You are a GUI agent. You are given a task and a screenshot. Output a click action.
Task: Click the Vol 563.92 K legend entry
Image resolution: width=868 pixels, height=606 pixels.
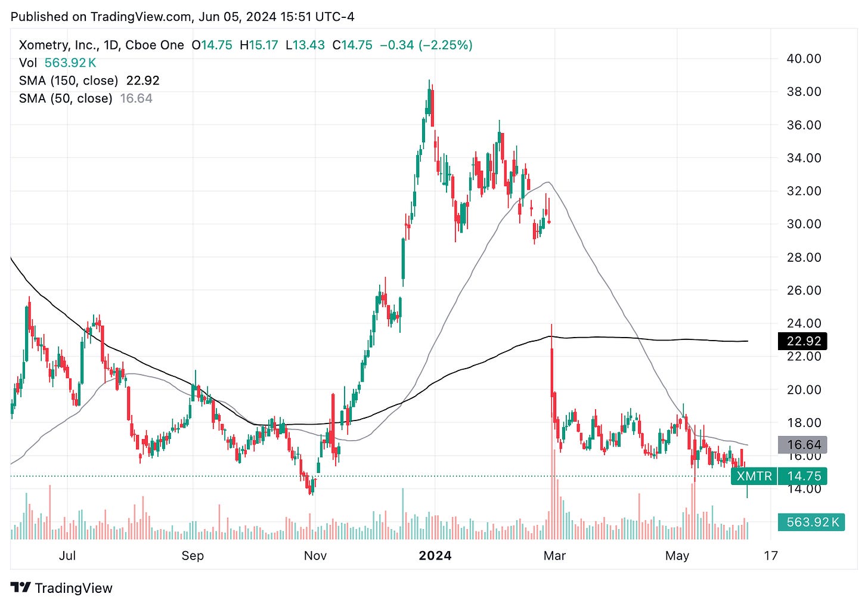[58, 63]
